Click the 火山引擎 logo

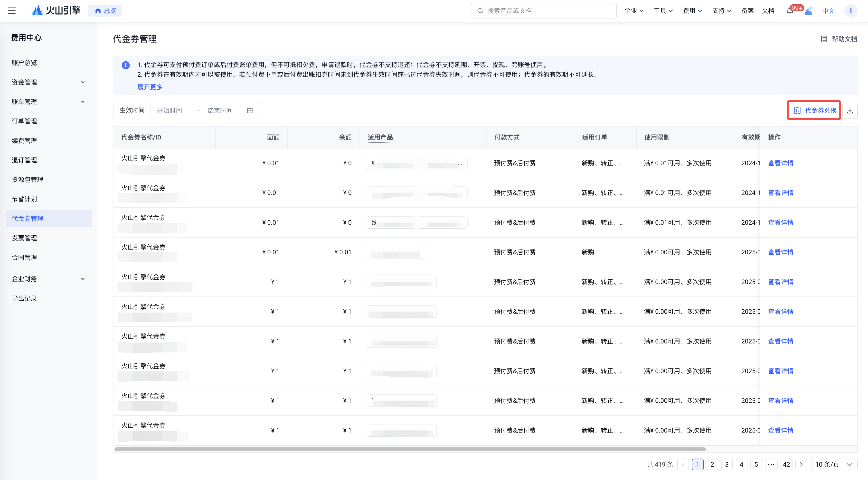tap(56, 10)
